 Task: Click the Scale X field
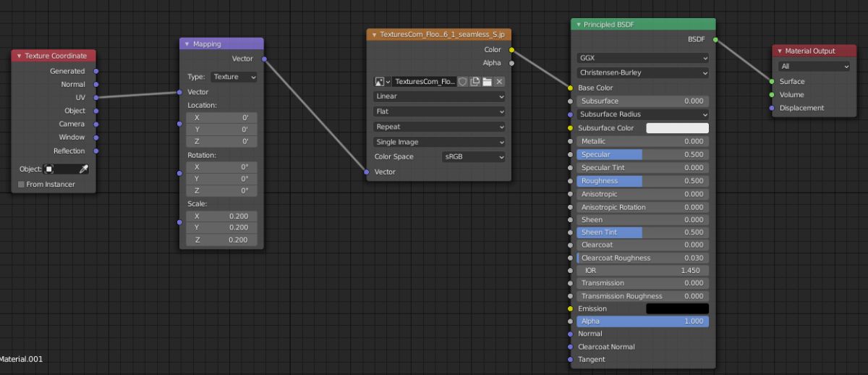point(221,216)
